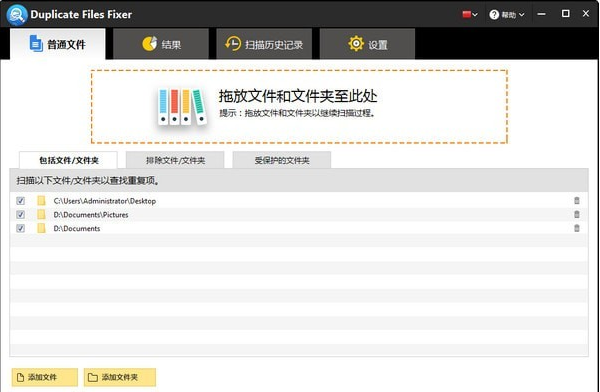Viewport: 600px width, 392px height.
Task: Close the Duplicate Files Fixer window
Action: tap(586, 14)
